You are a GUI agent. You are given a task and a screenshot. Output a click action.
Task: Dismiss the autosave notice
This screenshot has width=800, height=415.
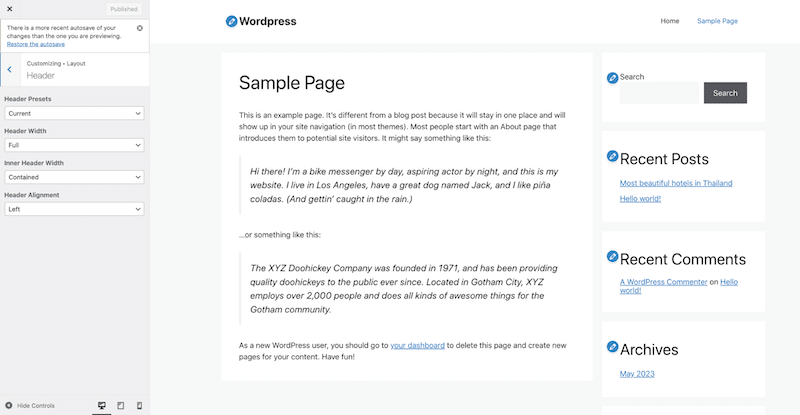[139, 28]
